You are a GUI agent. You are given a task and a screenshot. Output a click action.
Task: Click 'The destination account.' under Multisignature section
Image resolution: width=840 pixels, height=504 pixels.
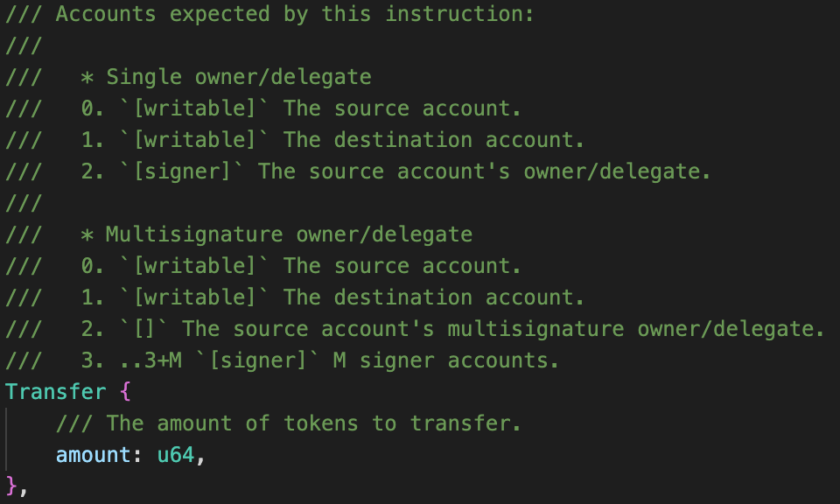click(433, 297)
